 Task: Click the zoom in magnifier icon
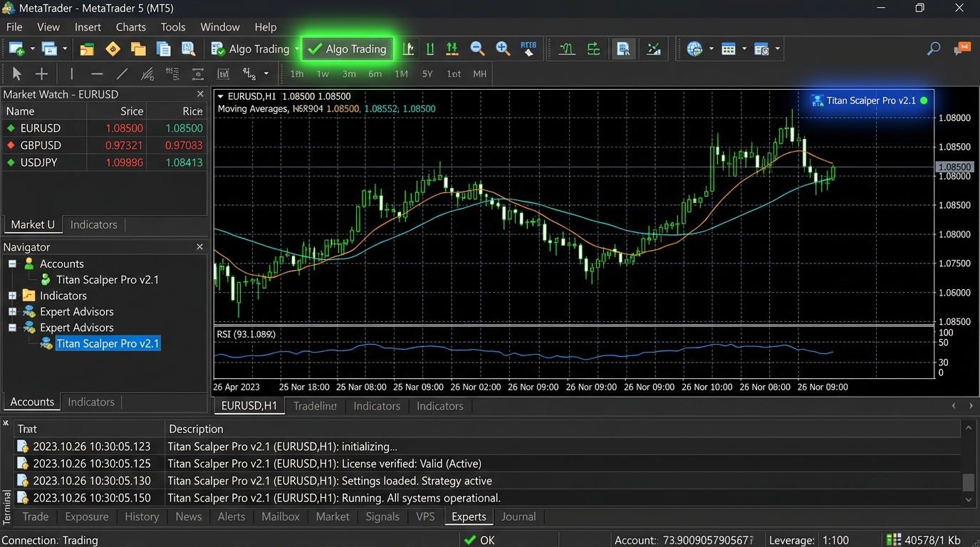(503, 49)
